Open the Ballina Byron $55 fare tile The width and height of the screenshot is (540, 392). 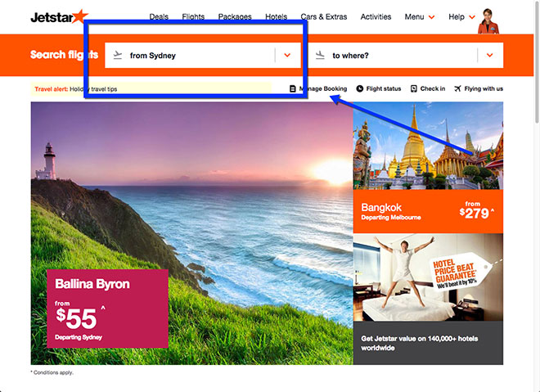107,309
